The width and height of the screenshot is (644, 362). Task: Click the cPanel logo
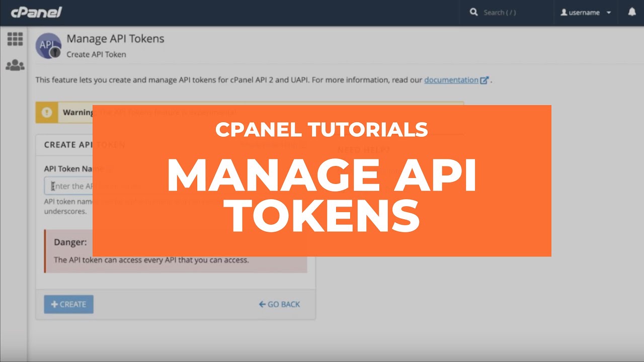click(x=36, y=12)
